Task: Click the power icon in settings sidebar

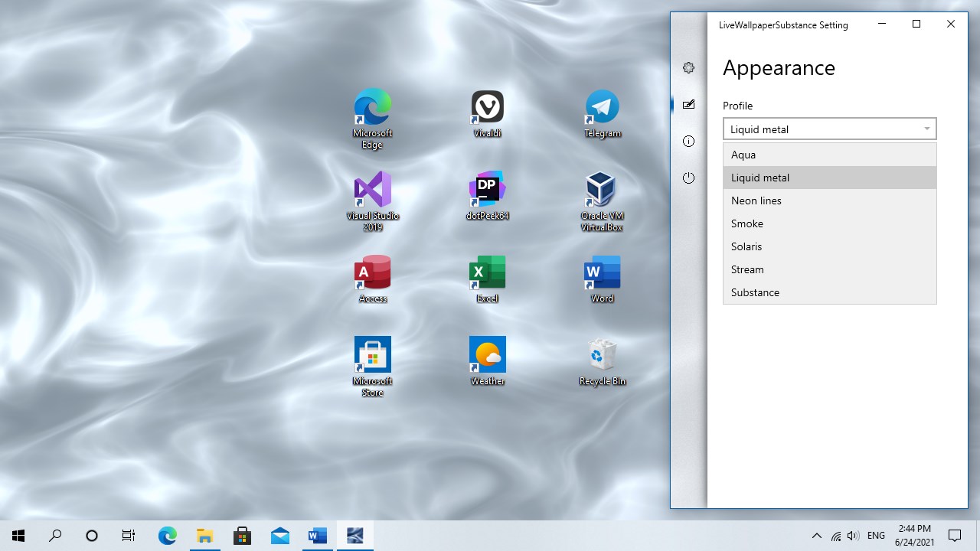Action: tap(688, 178)
